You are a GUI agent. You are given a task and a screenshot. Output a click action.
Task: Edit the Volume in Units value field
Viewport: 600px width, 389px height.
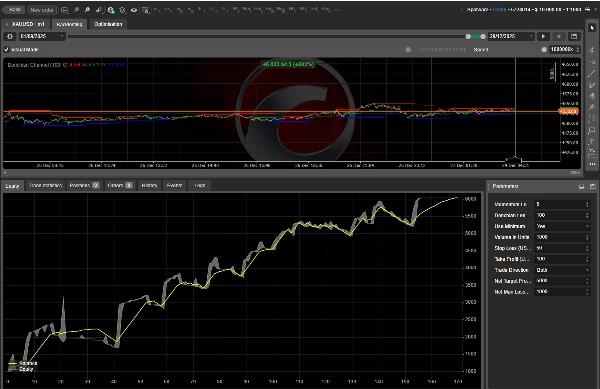tap(562, 237)
